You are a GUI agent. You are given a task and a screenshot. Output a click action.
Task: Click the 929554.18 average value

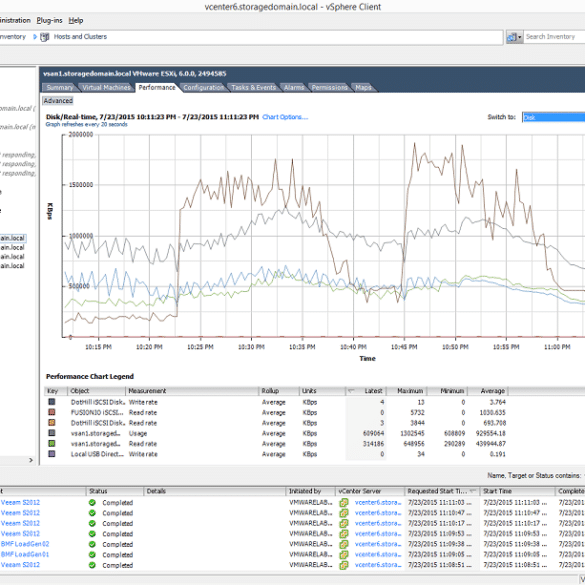pos(491,434)
